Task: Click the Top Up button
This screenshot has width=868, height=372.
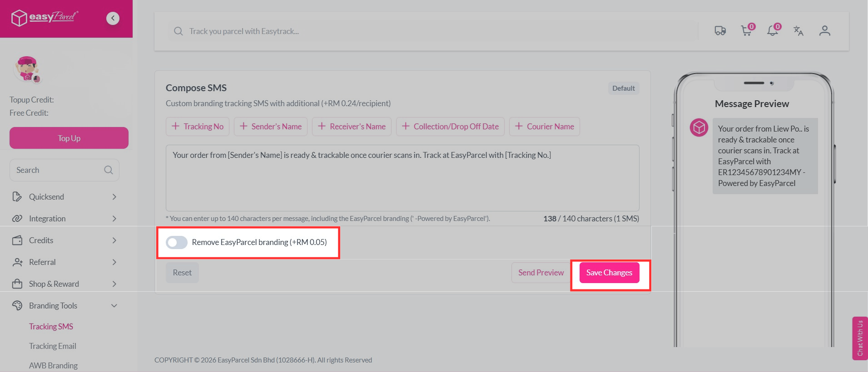Action: click(x=69, y=138)
